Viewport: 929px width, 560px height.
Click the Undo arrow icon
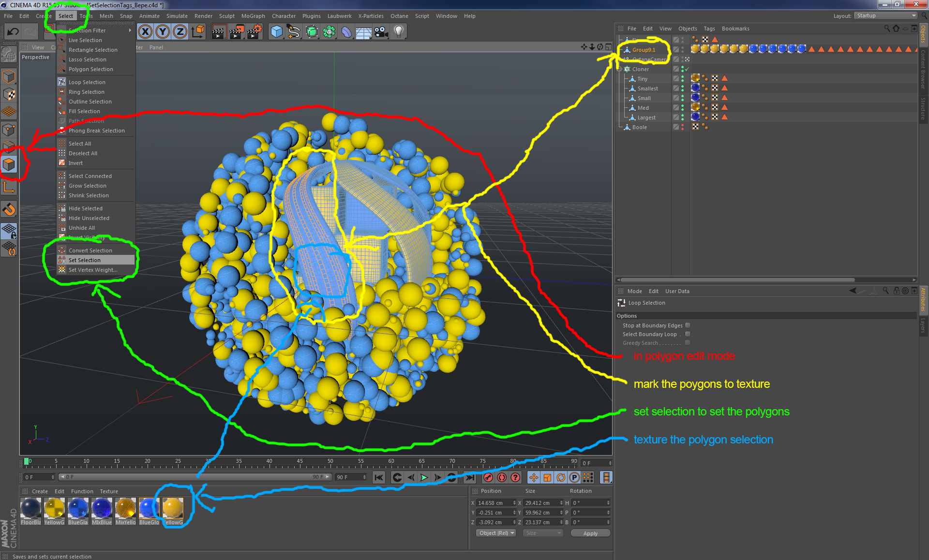coord(13,32)
